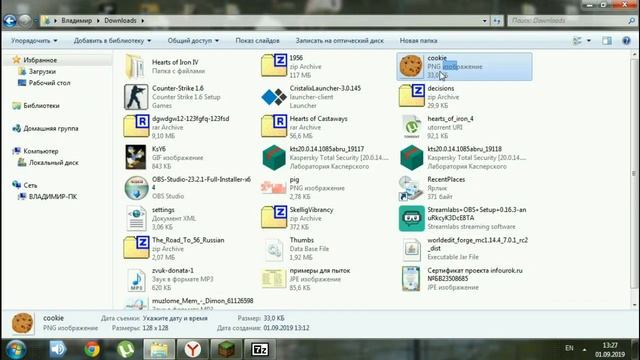Select the KsY6 GIF image thumbnail

click(136, 157)
